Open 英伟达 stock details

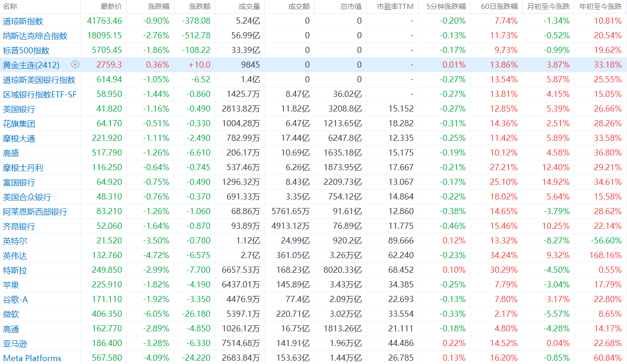[x=15, y=256]
